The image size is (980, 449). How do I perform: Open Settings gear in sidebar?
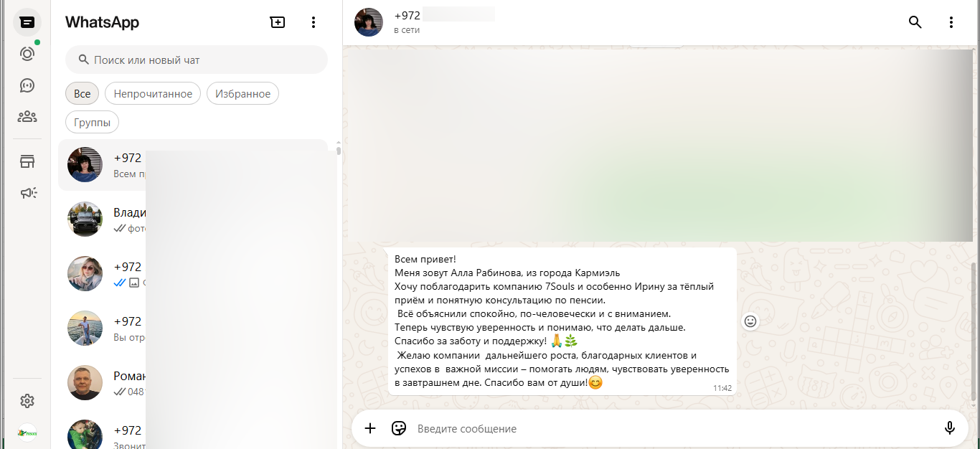point(27,401)
